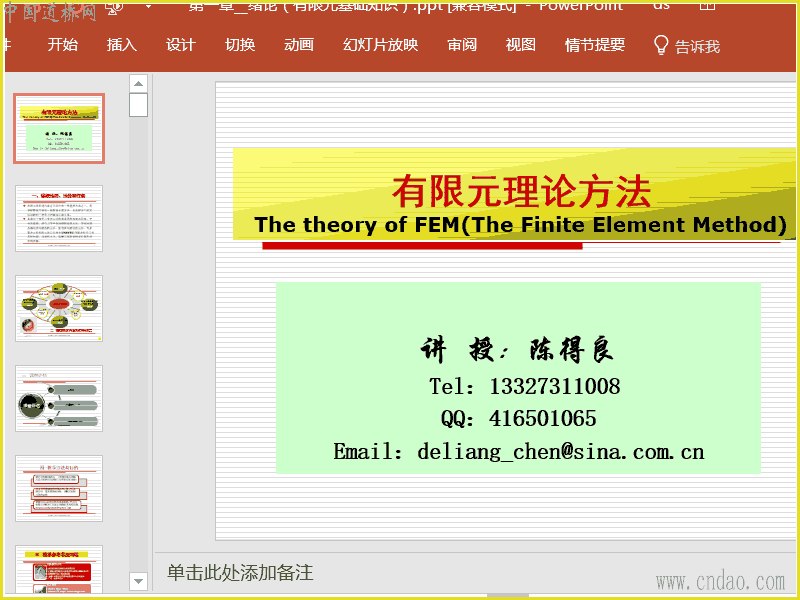
Task: Click the notes area 单击此处添加备注
Action: tap(240, 572)
